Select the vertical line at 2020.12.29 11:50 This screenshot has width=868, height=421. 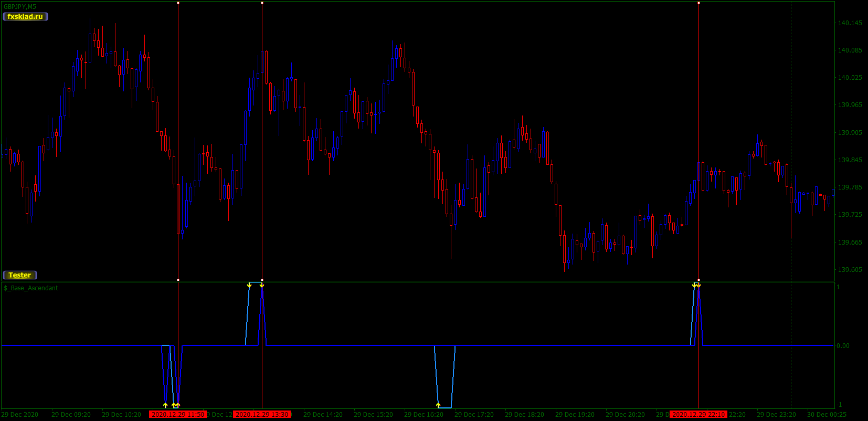coord(178,142)
